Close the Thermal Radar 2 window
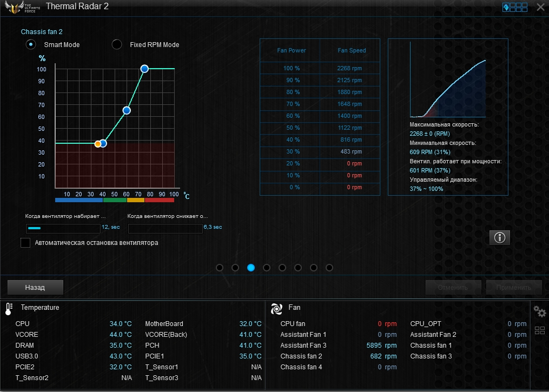Image resolution: width=549 pixels, height=392 pixels. pyautogui.click(x=540, y=7)
